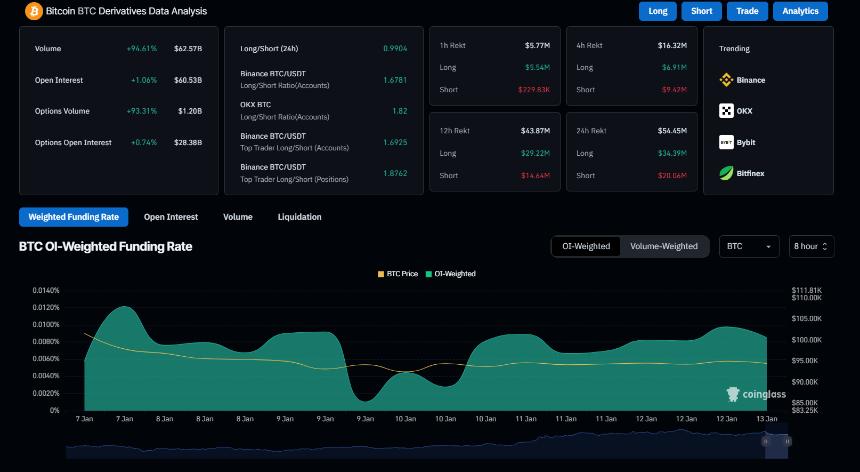Click the Long/Short (24h) row label

[x=269, y=49]
